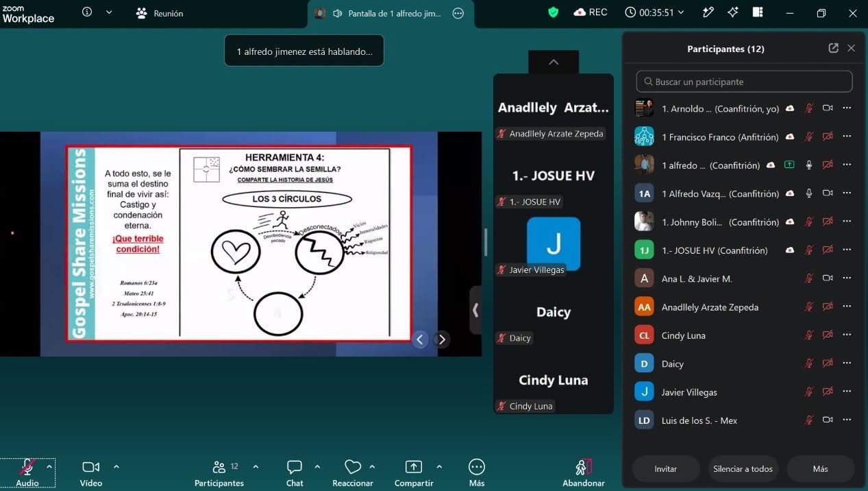
Task: Open meeting information icon in top bar
Action: coord(87,12)
